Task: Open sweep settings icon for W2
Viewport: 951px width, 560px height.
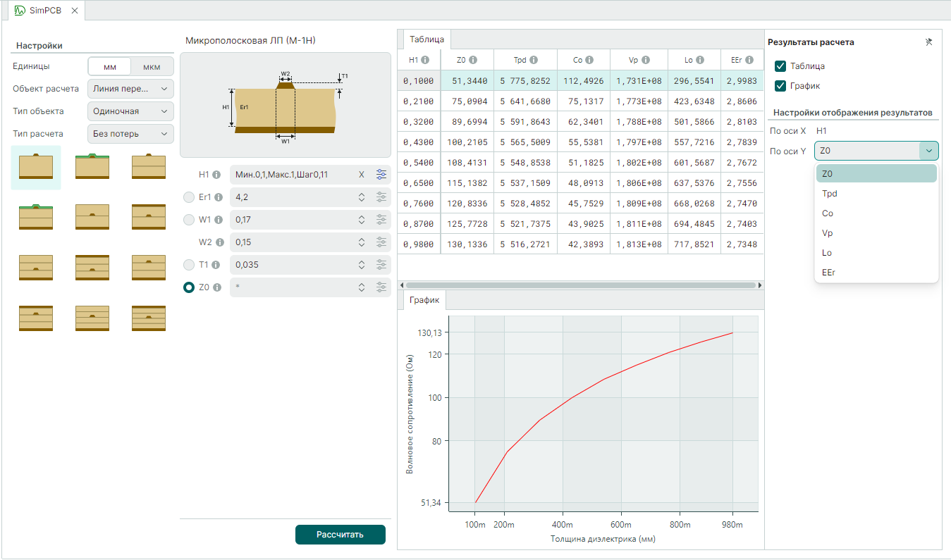Action: point(381,242)
